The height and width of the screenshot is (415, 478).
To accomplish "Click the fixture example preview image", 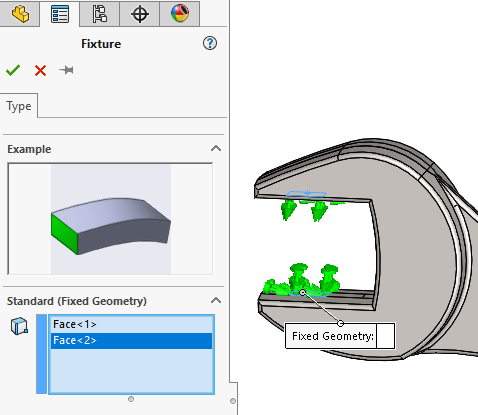I will tap(110, 219).
